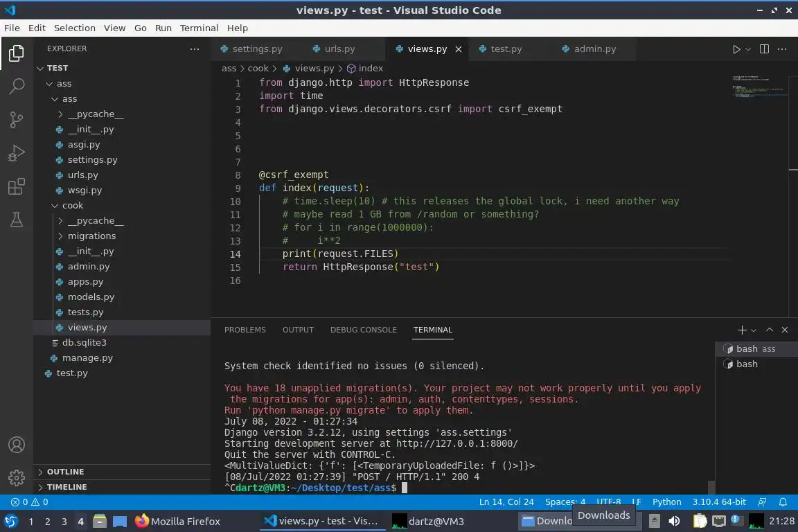Show the OUTPUT panel tab
Image resolution: width=798 pixels, height=532 pixels.
(298, 330)
